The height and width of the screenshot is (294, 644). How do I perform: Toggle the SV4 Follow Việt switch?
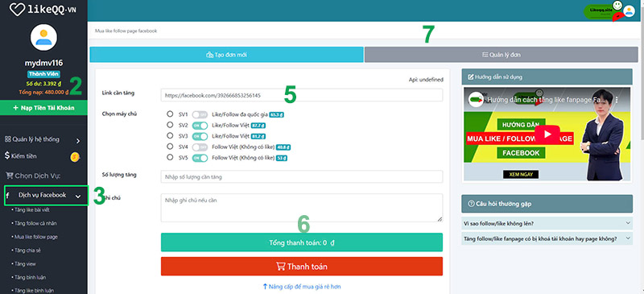200,147
